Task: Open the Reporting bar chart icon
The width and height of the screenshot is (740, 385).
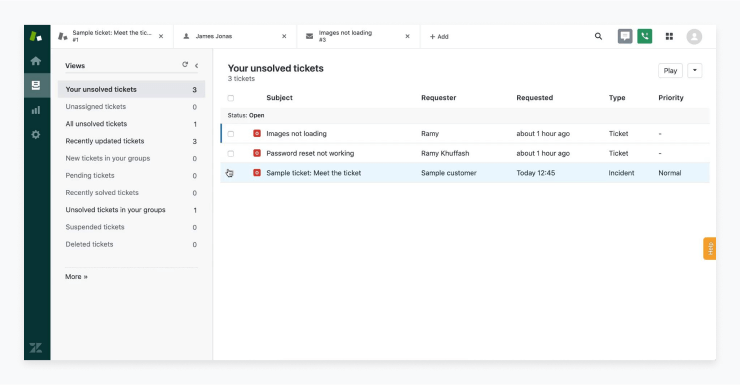Action: pyautogui.click(x=36, y=110)
